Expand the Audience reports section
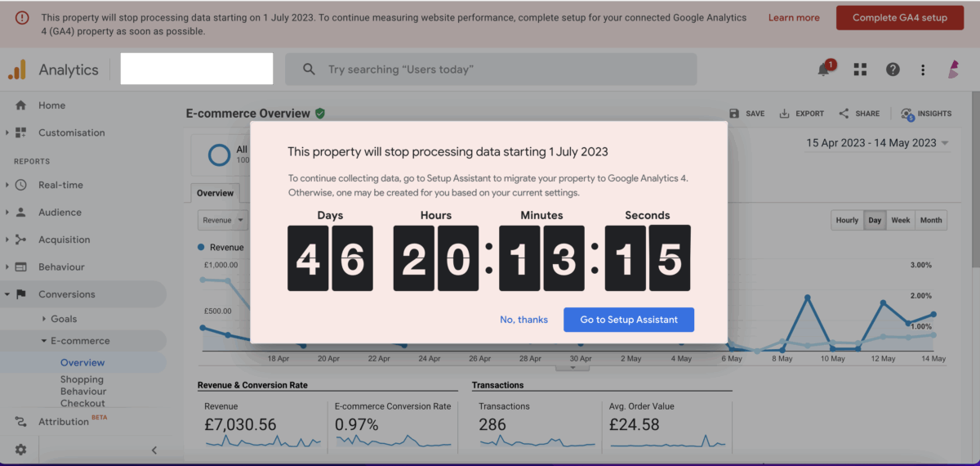The image size is (980, 466). (60, 213)
